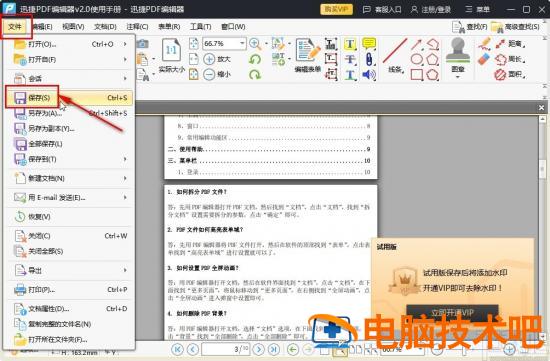Screen dimensions: 550x361
Task: Open the 注释(C) menu
Action: click(x=137, y=27)
